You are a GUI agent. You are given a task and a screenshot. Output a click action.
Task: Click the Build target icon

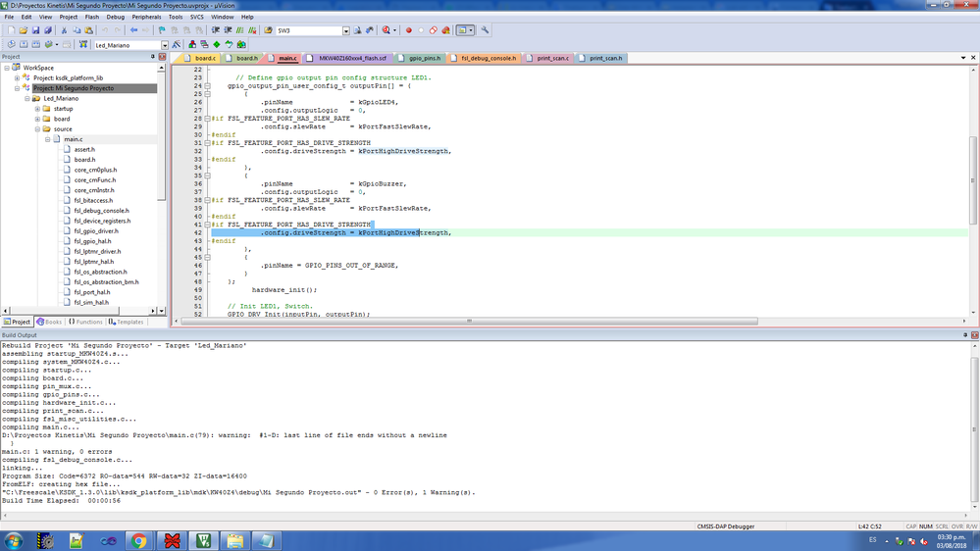tap(24, 44)
